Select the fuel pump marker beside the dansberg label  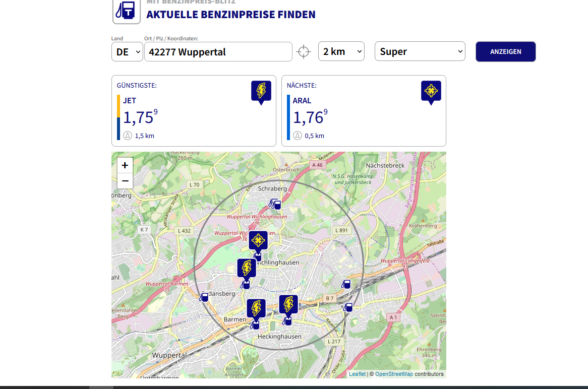[204, 297]
